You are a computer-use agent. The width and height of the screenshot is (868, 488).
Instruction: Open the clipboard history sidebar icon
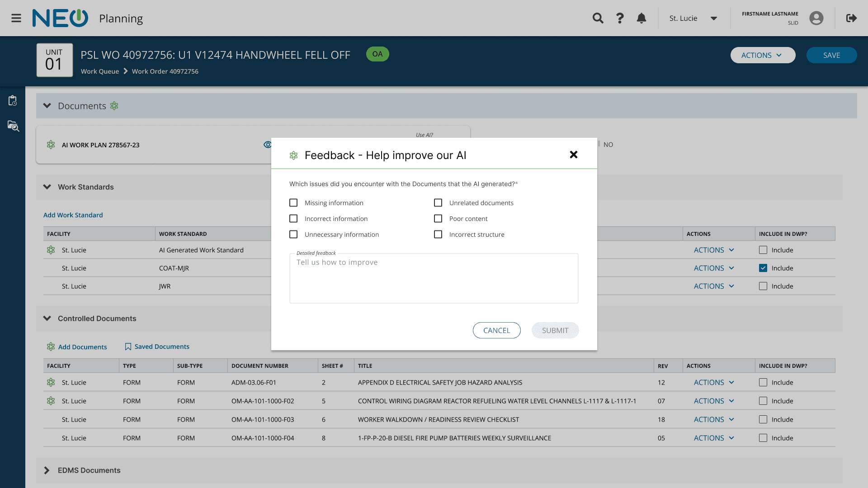click(13, 101)
